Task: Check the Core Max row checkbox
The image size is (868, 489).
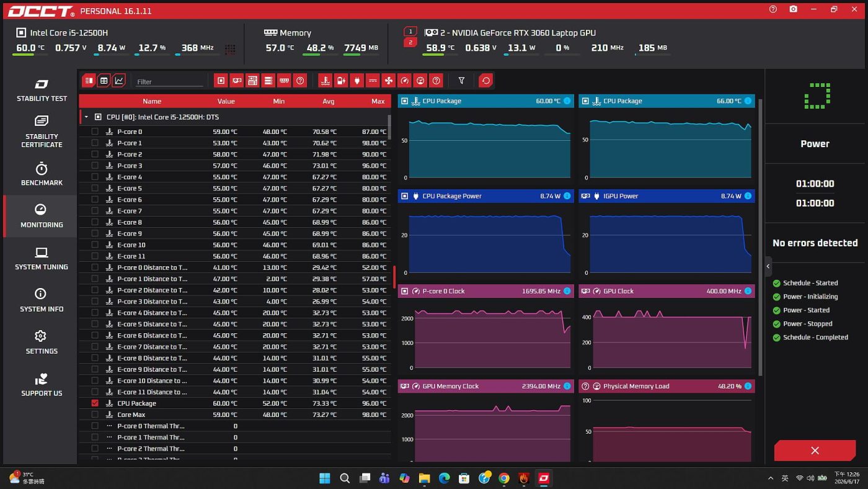Action: (x=95, y=415)
